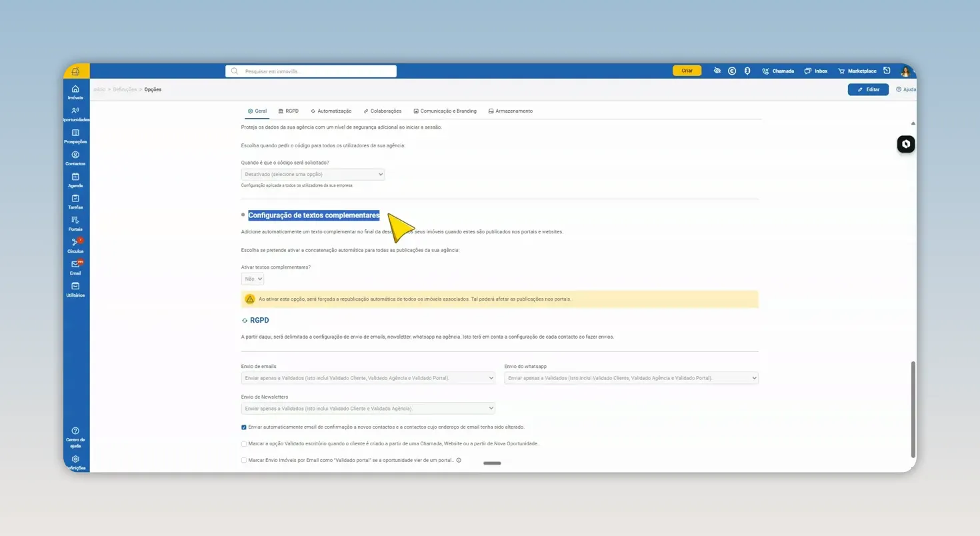
Task: Open Círculos in the sidebar
Action: click(75, 246)
